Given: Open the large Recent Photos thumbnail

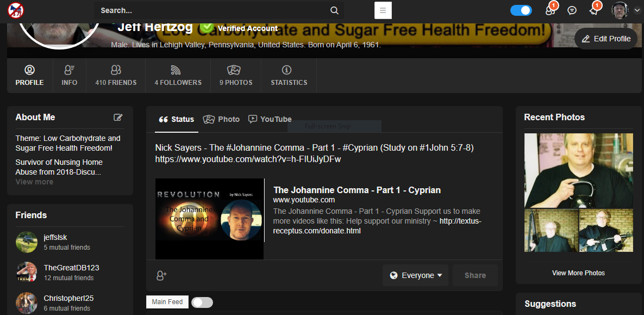Looking at the screenshot, I should tap(578, 170).
